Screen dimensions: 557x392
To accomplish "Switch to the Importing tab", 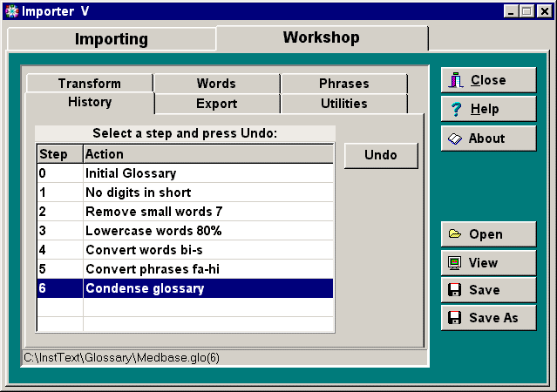I will pos(111,39).
